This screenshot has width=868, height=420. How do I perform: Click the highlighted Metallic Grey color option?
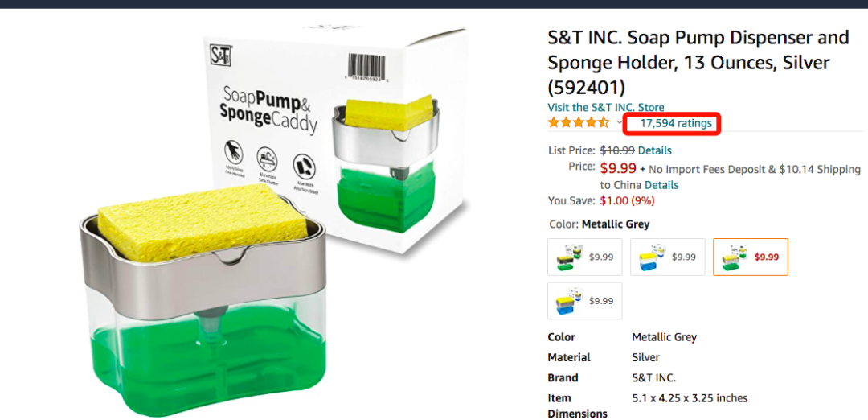[x=750, y=257]
